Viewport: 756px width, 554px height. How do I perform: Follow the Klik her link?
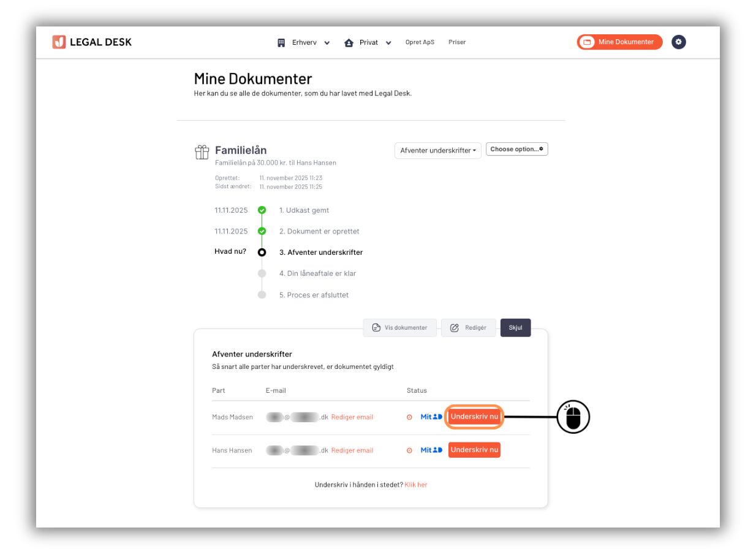click(416, 485)
